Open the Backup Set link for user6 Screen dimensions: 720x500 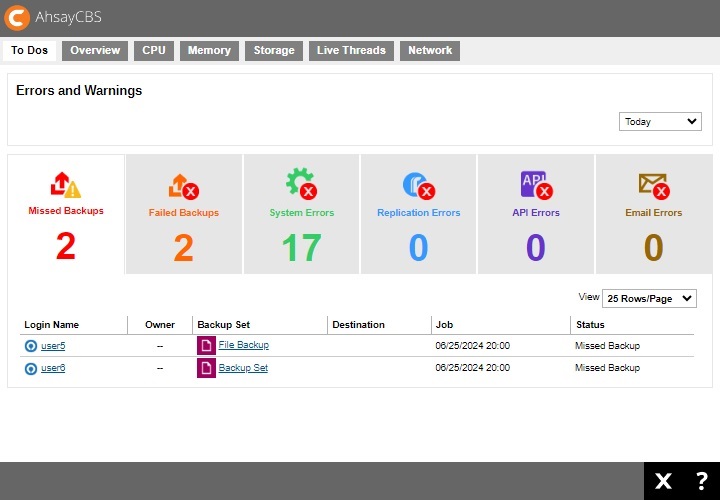(x=243, y=369)
